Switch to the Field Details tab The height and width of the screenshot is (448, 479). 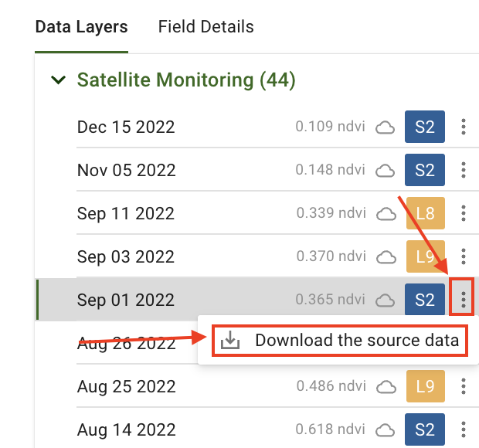pyautogui.click(x=206, y=27)
